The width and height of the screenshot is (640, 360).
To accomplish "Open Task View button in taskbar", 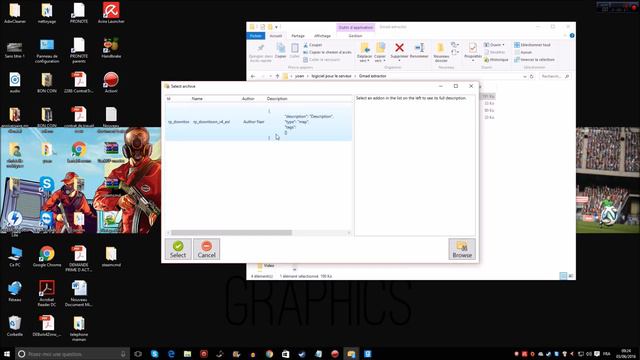I will pos(138,354).
